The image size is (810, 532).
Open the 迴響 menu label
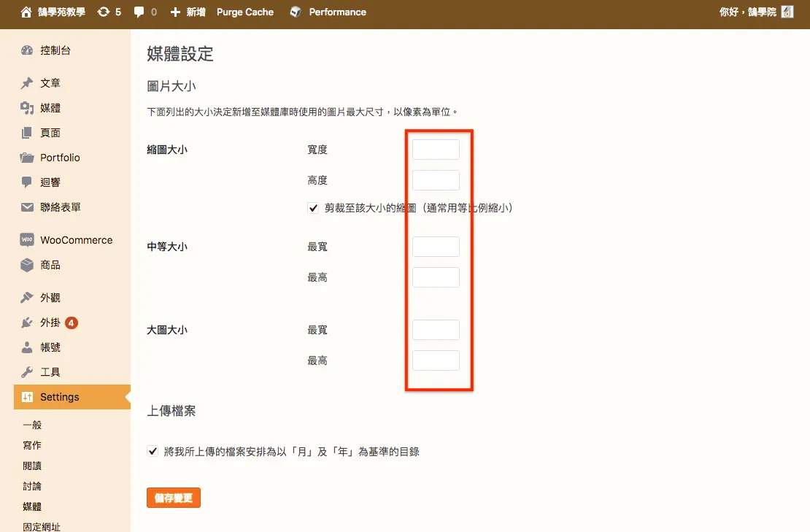click(50, 182)
